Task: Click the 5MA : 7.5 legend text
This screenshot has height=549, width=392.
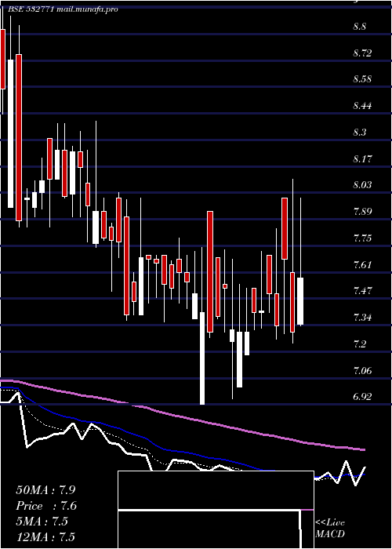Action: pyautogui.click(x=42, y=522)
